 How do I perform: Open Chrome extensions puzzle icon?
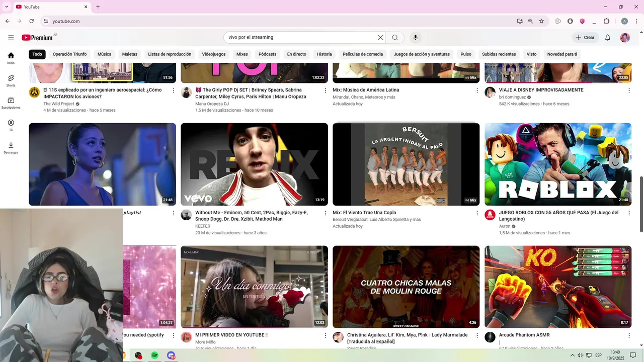coord(606,21)
